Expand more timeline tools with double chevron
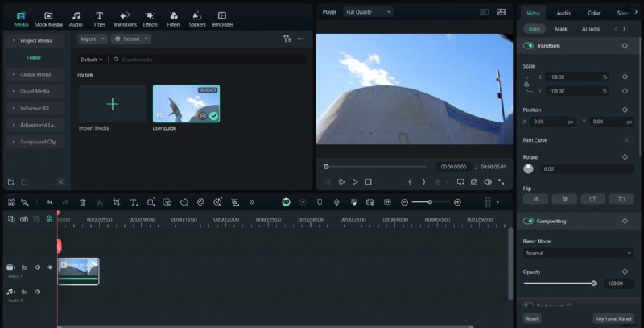Viewport: 644px width, 328px height. (251, 202)
